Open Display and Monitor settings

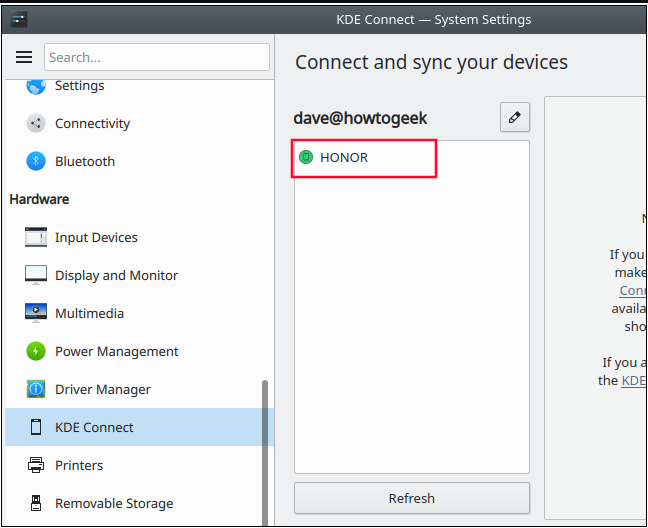[139, 275]
